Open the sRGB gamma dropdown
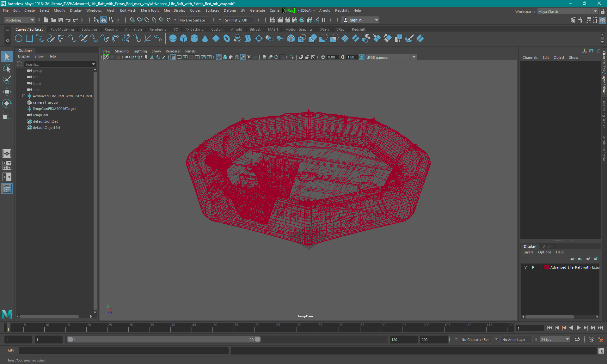 pyautogui.click(x=391, y=57)
